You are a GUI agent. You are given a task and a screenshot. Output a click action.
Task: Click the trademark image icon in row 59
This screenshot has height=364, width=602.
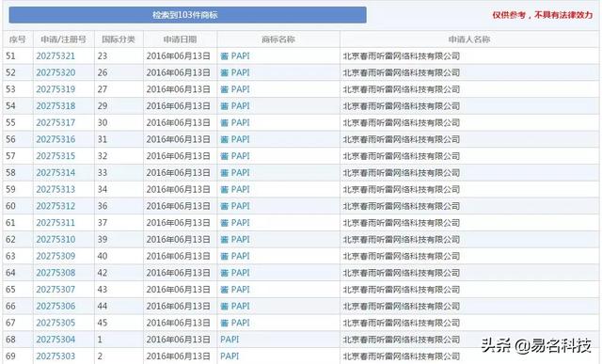coord(225,190)
